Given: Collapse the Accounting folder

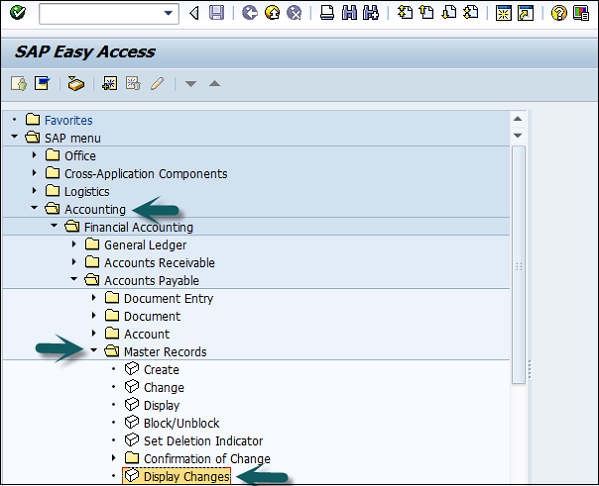Looking at the screenshot, I should 34,208.
